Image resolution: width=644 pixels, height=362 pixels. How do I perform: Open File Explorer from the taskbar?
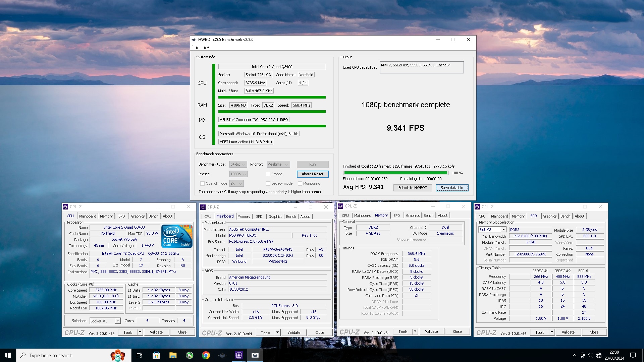point(173,355)
